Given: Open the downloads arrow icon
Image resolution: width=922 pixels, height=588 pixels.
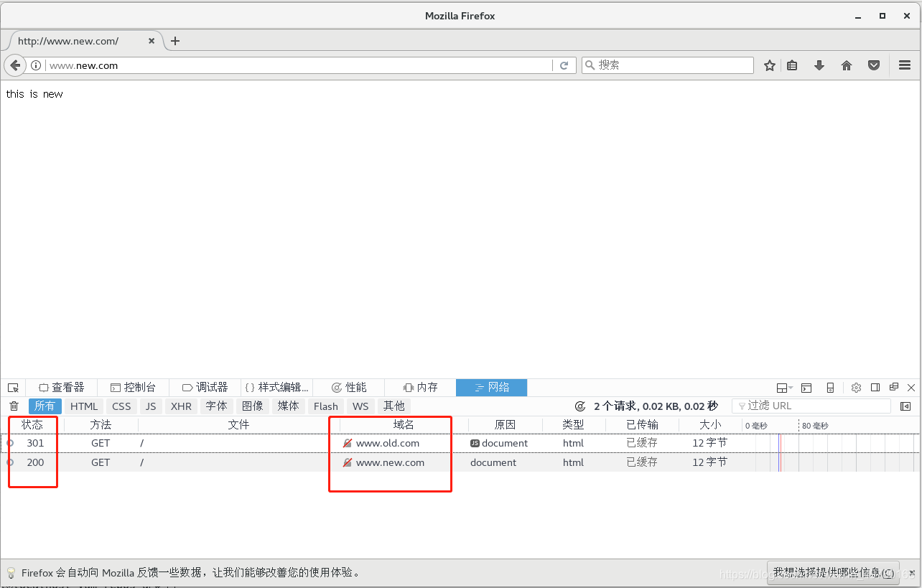Looking at the screenshot, I should tap(819, 65).
